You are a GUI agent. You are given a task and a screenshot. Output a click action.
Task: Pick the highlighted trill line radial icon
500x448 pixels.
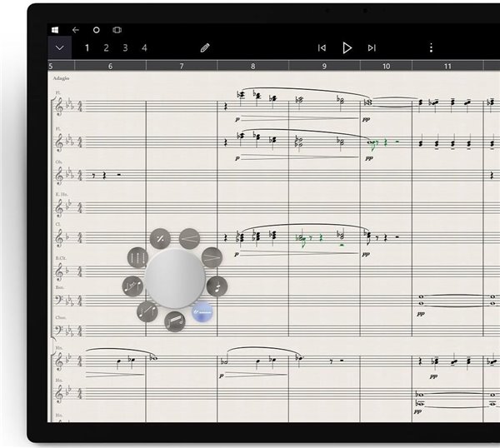(x=202, y=312)
